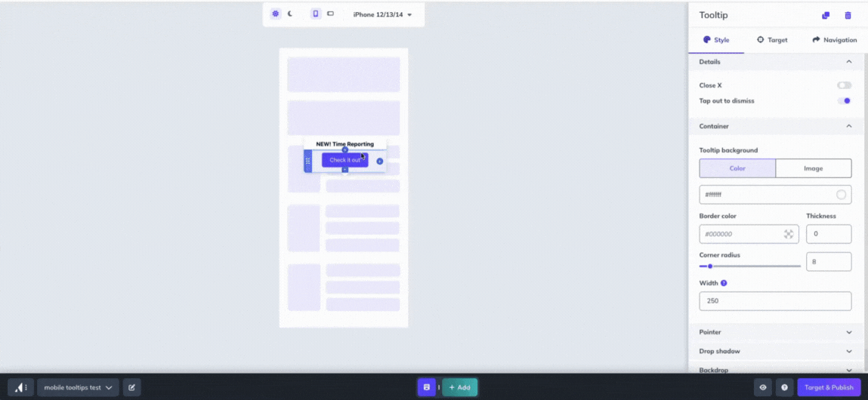Switch to dark mode moon icon

(x=289, y=14)
